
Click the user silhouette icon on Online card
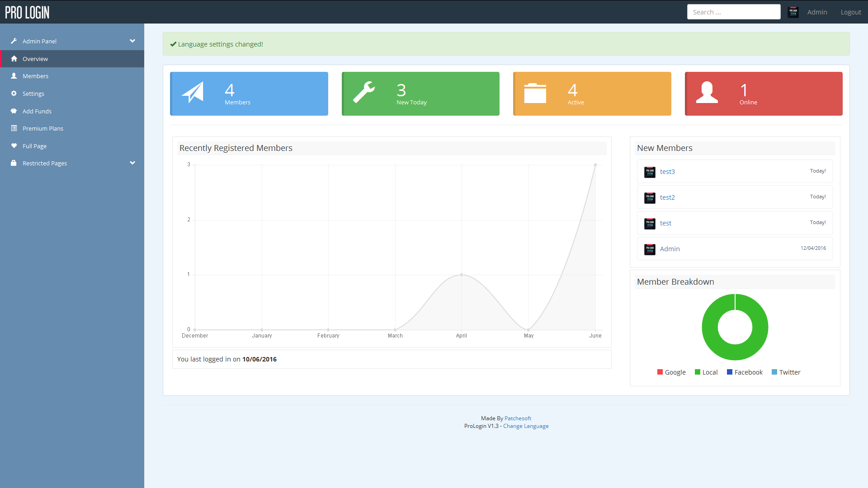pos(707,93)
